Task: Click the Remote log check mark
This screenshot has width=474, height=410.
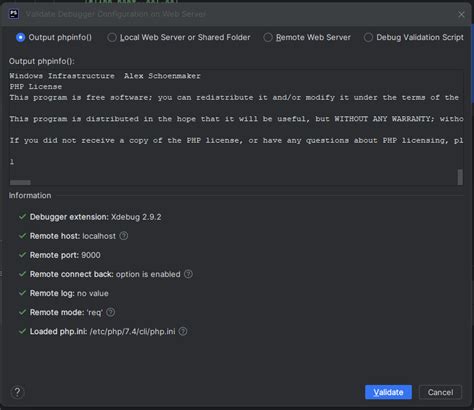Action: pos(22,293)
